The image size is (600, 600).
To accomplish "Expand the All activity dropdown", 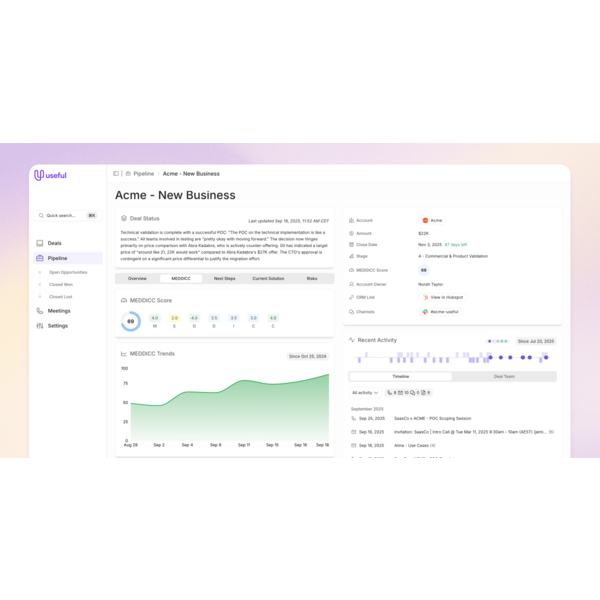I will [x=364, y=393].
